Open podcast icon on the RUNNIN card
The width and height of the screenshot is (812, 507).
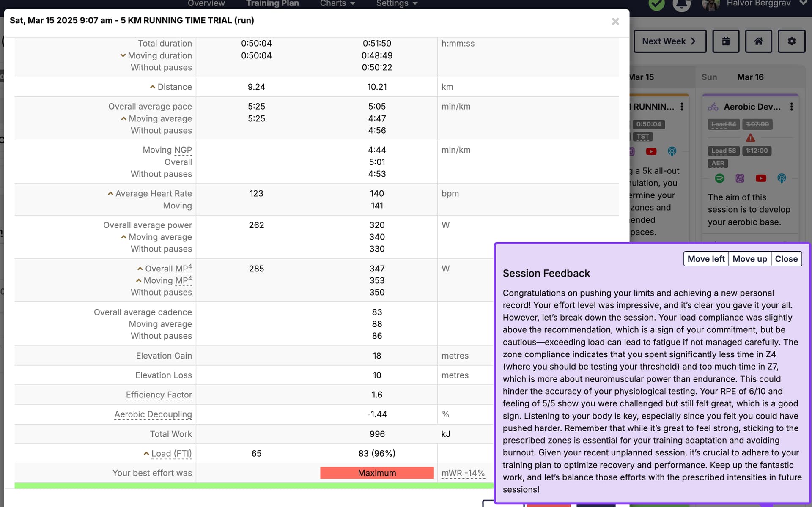(x=672, y=151)
